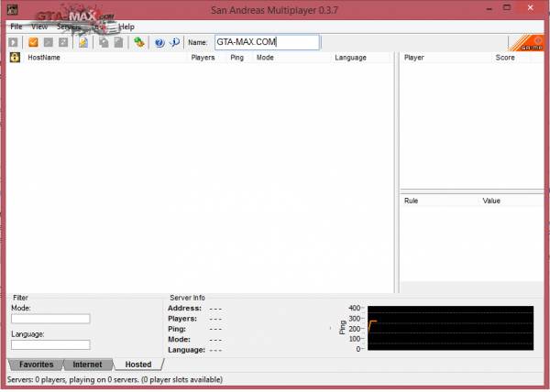Click the Player column header

[x=414, y=58]
